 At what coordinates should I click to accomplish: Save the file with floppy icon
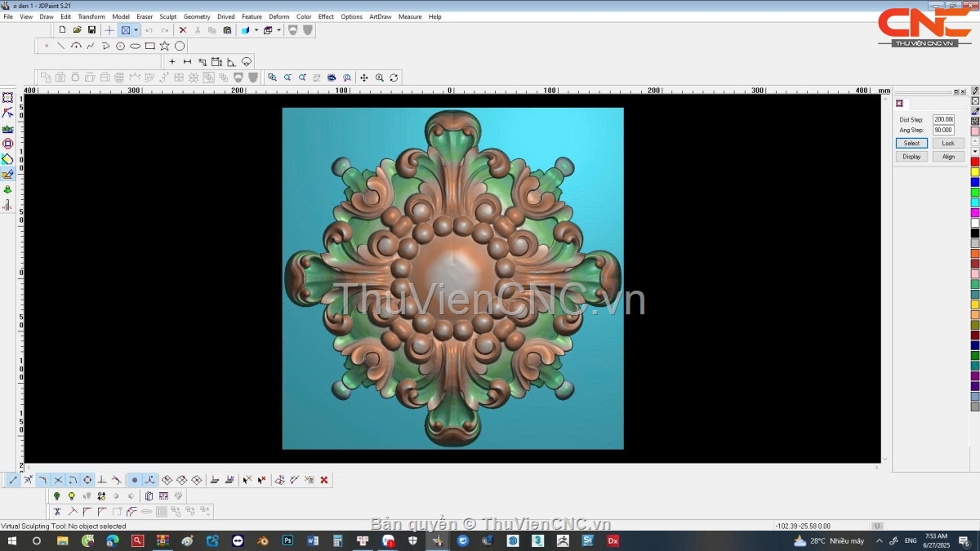tap(91, 30)
